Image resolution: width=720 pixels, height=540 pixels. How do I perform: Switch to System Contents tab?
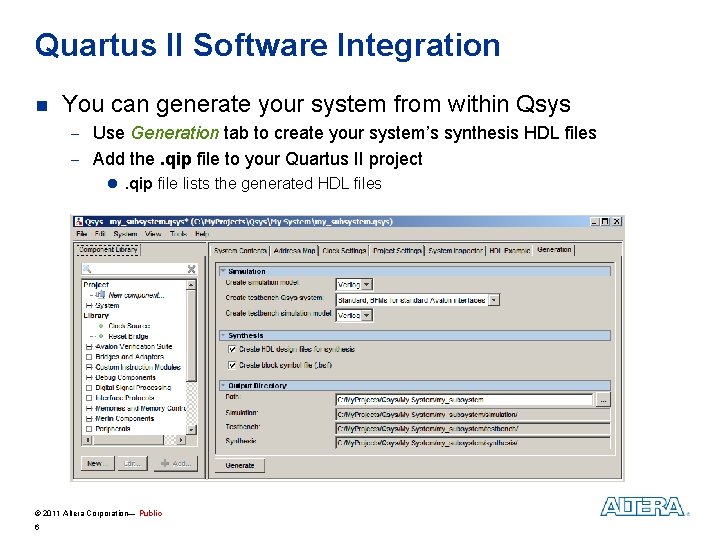pyautogui.click(x=240, y=251)
